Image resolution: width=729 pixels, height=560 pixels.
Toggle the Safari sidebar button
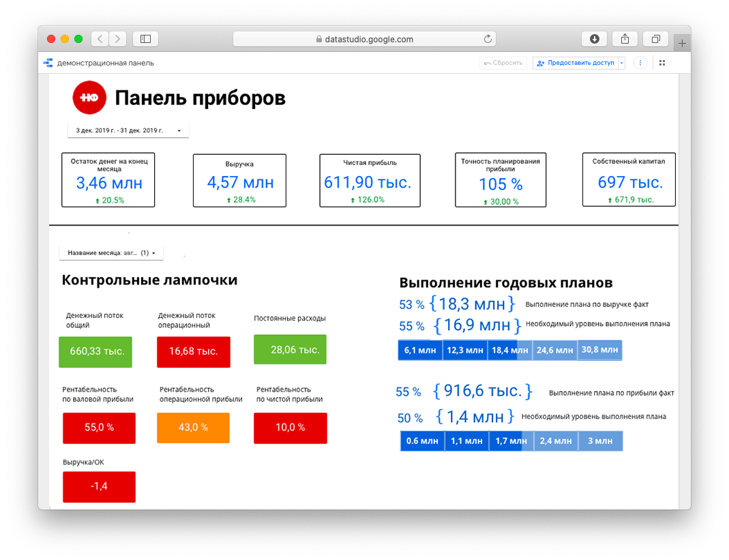click(145, 39)
